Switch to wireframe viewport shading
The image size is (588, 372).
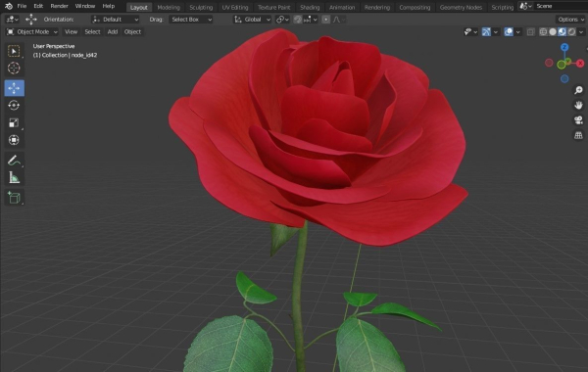543,32
